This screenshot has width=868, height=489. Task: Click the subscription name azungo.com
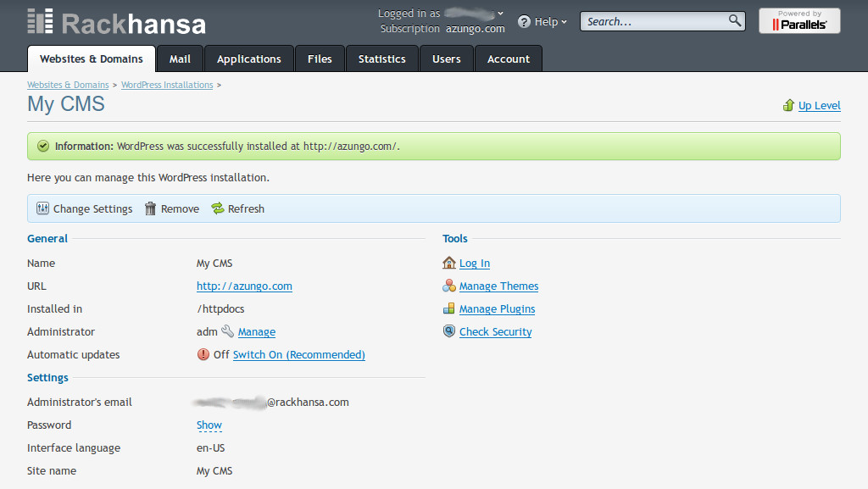[x=476, y=28]
